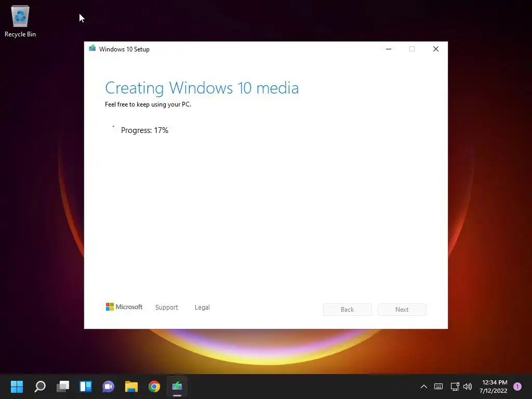Show hidden system tray icons
This screenshot has height=399, width=532.
(x=424, y=387)
